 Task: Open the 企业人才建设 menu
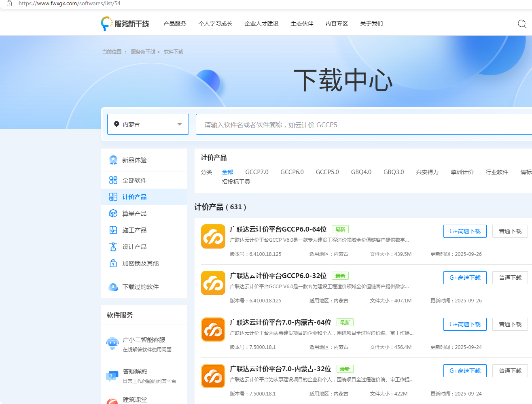tap(261, 23)
